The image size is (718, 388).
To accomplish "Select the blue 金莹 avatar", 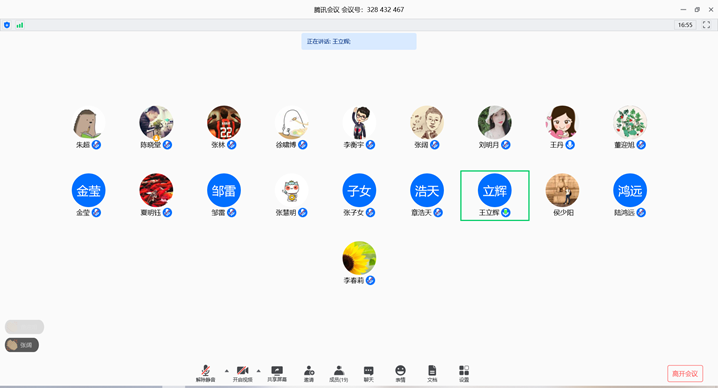I will pyautogui.click(x=88, y=190).
